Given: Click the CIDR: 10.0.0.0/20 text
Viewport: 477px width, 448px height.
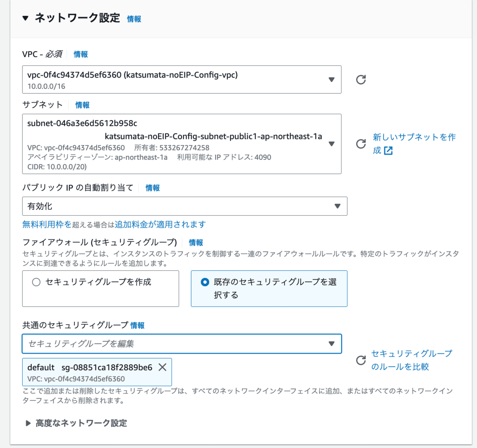Looking at the screenshot, I should (57, 167).
